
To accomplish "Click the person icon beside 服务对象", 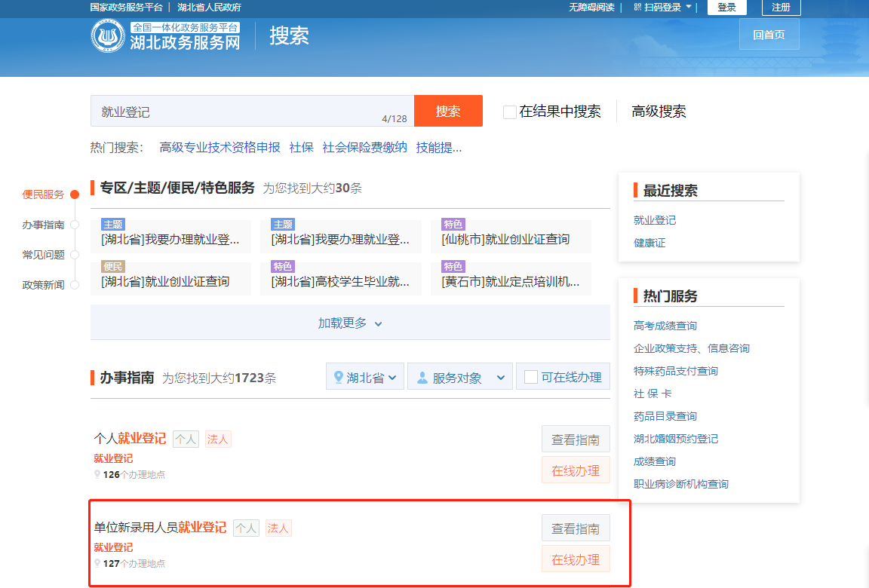I will pos(422,377).
